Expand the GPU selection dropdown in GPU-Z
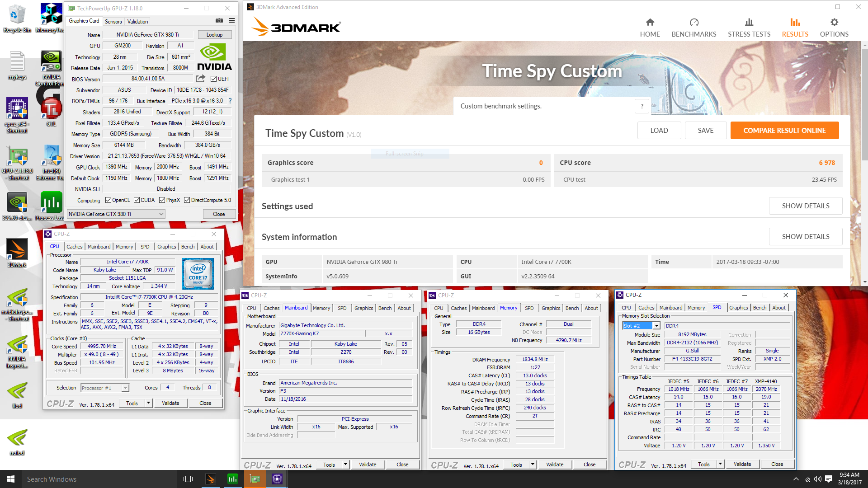 click(116, 214)
